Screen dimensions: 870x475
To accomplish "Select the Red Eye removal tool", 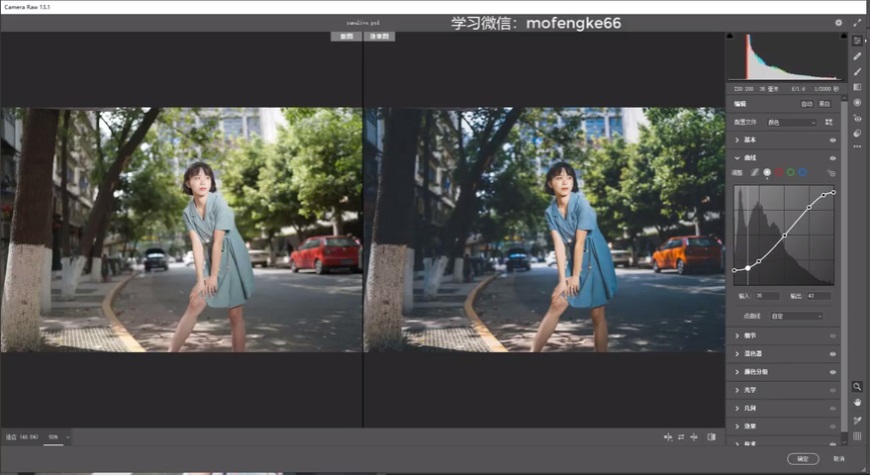I will pos(857,118).
